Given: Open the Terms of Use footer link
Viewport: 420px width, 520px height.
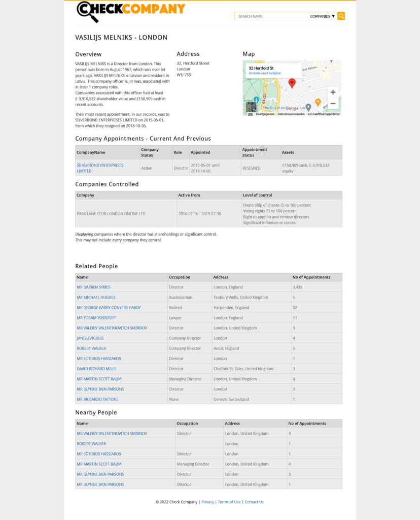Looking at the screenshot, I should [x=229, y=502].
